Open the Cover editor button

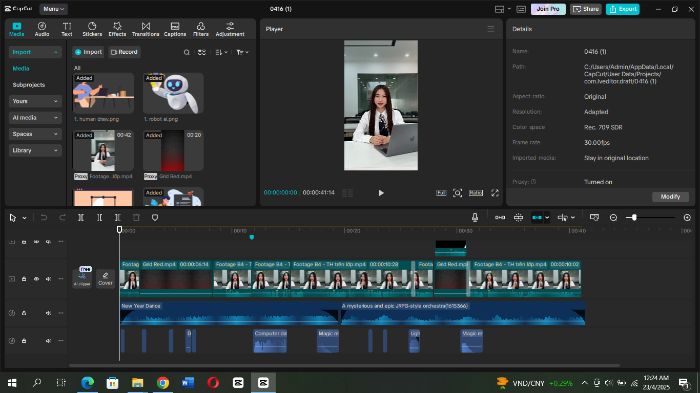click(105, 278)
